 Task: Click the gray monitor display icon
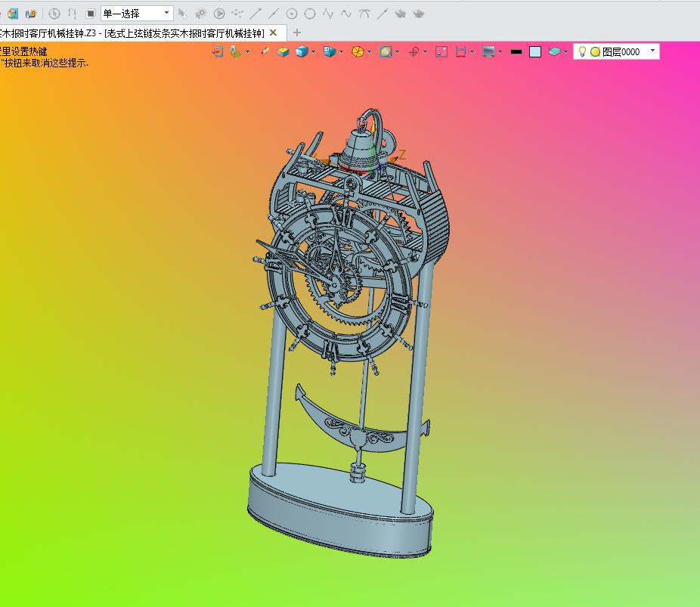click(x=488, y=51)
